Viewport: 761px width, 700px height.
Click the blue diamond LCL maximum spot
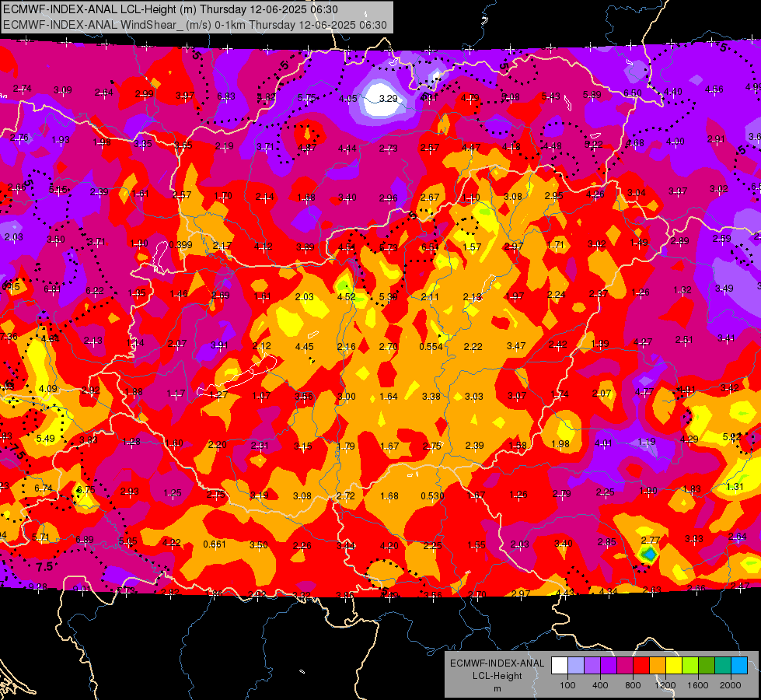coord(649,554)
